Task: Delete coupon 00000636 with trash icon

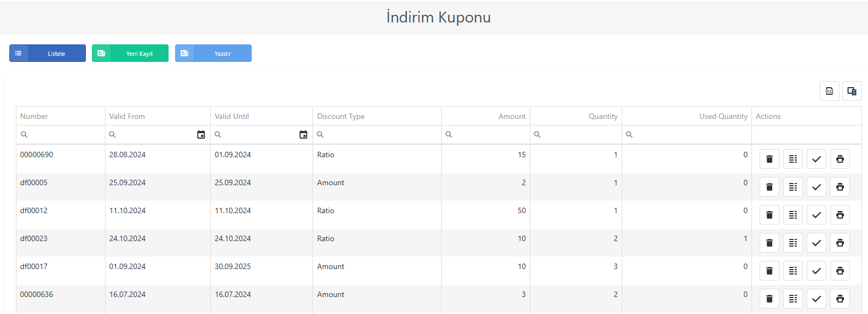Action: 769,299
